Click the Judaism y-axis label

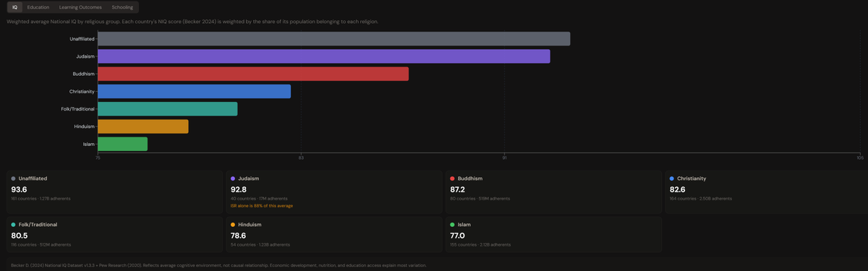[85, 56]
